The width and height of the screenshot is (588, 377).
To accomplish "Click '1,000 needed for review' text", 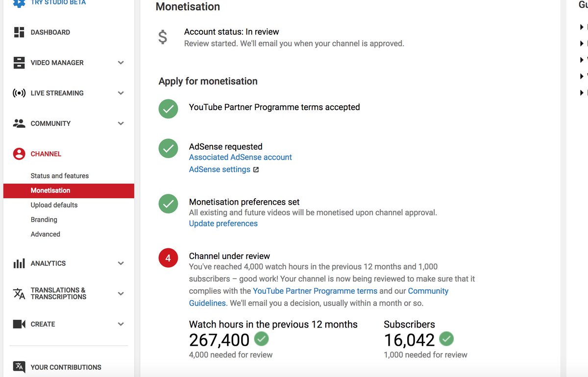I will [x=426, y=355].
